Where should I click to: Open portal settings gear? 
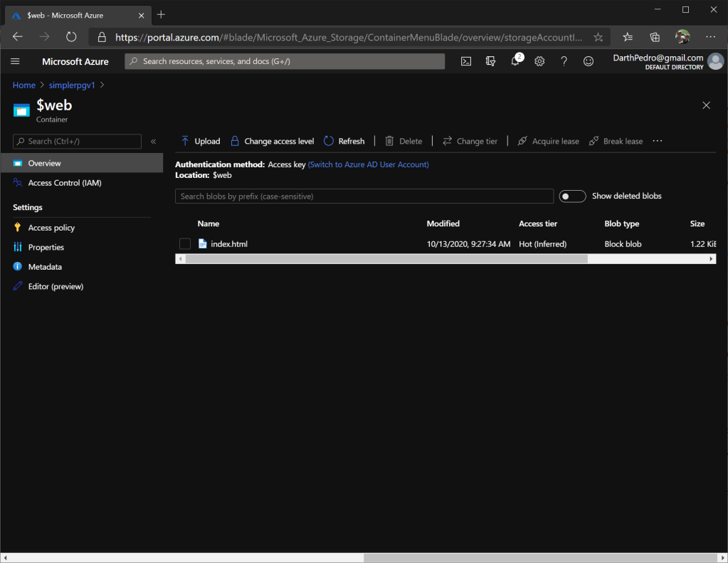[539, 62]
